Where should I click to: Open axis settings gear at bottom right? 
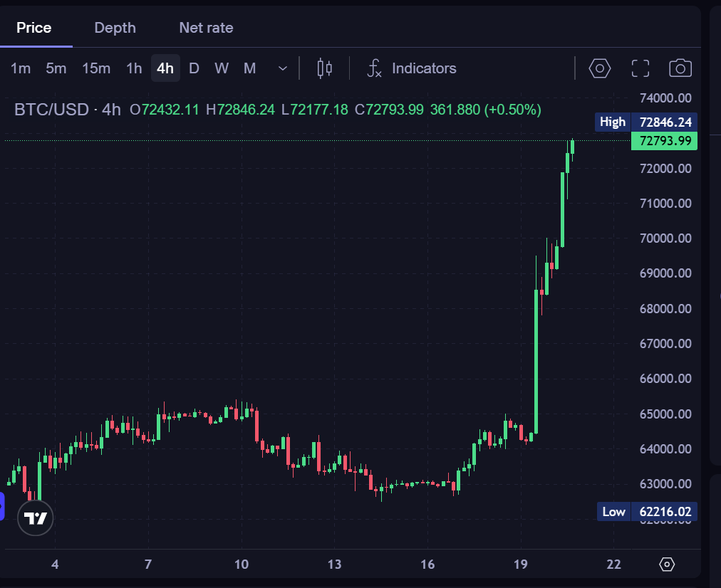tap(667, 564)
